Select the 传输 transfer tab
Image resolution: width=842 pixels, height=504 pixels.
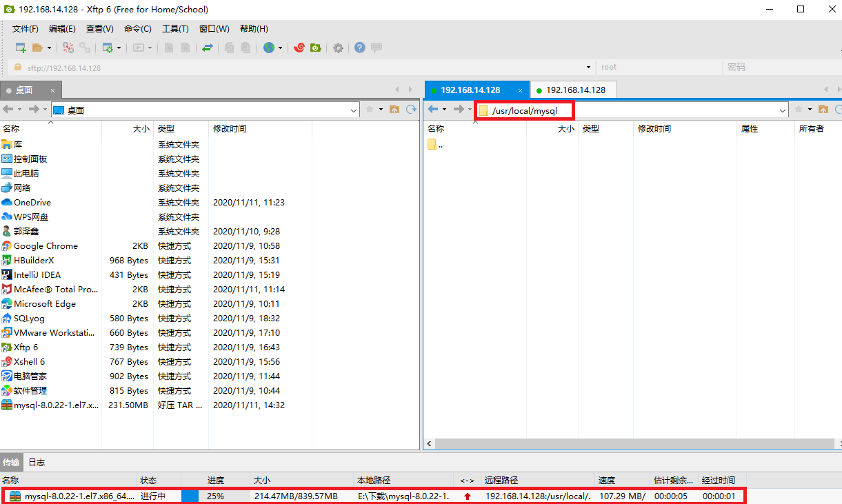click(x=11, y=463)
